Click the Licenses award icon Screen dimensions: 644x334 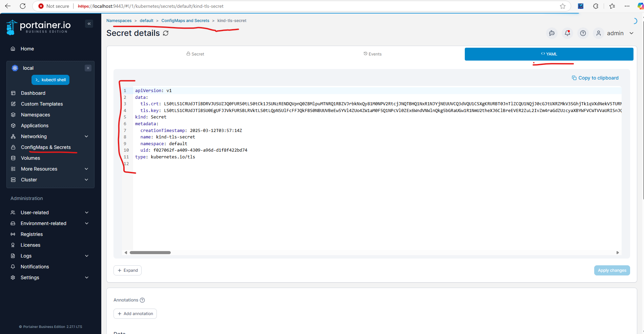pyautogui.click(x=13, y=245)
